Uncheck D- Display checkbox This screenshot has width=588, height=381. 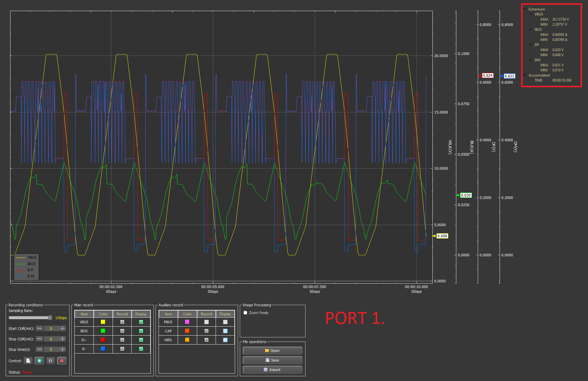[141, 349]
